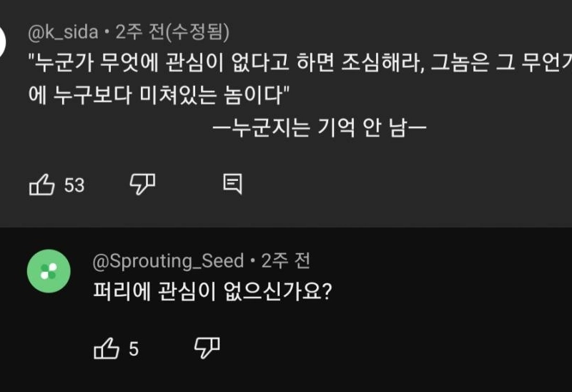Click the 2주 전 timestamp on Sprouting_Seed's reply
Screen dimensions: 572x392
[285, 261]
